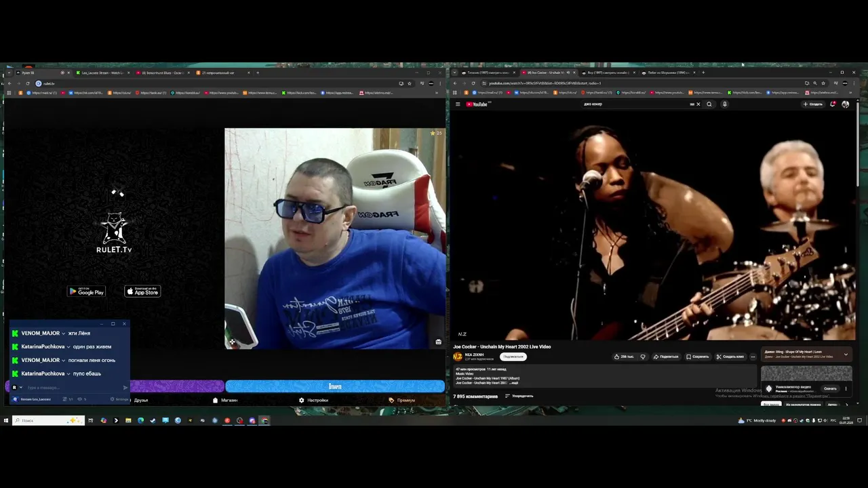The width and height of the screenshot is (868, 488).
Task: Open new tab in the YouTube browser window
Action: tap(703, 73)
